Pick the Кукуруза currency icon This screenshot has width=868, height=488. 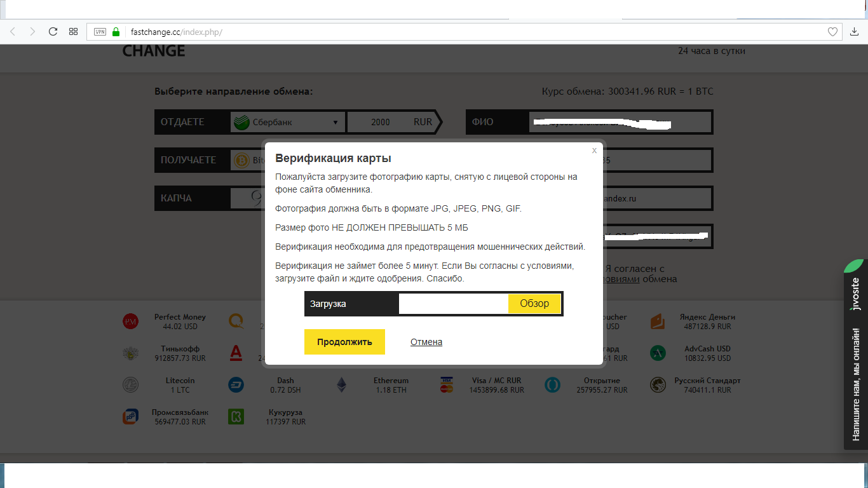pos(236,417)
